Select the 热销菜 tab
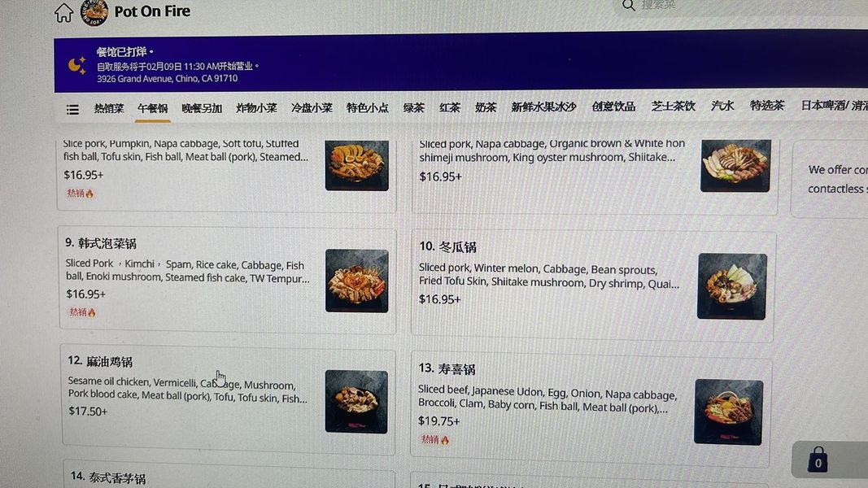This screenshot has width=868, height=488. pos(108,108)
